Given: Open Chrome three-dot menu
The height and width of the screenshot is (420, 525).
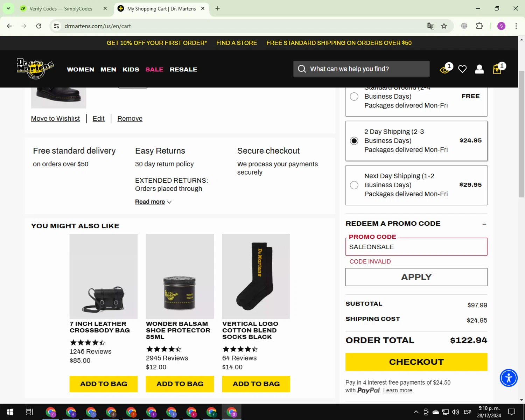Looking at the screenshot, I should (x=516, y=26).
